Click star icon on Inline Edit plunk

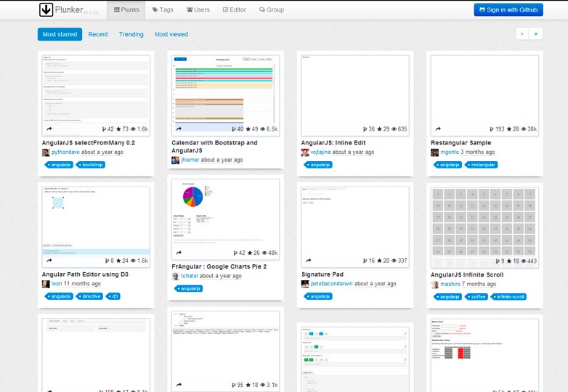tap(380, 129)
